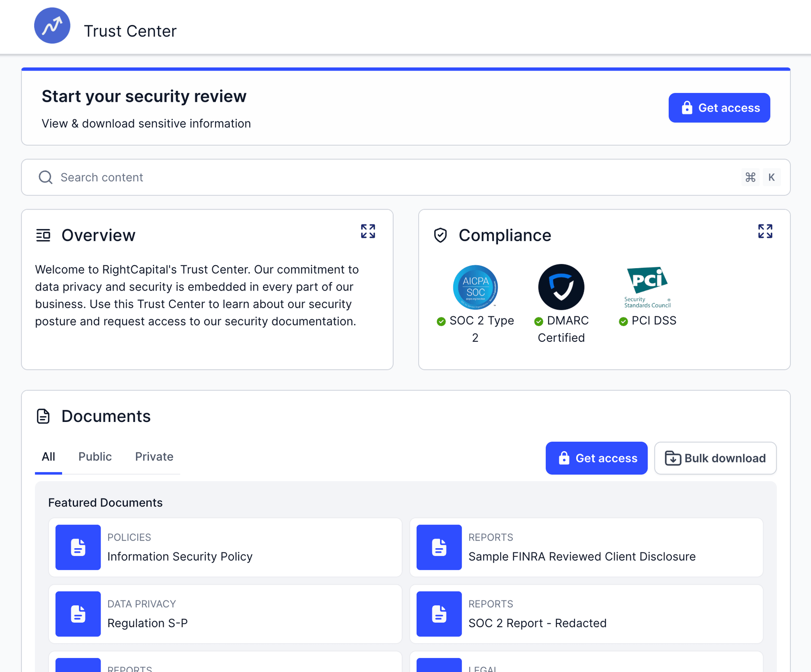Click the search magnifier icon
The width and height of the screenshot is (811, 672).
pyautogui.click(x=46, y=177)
